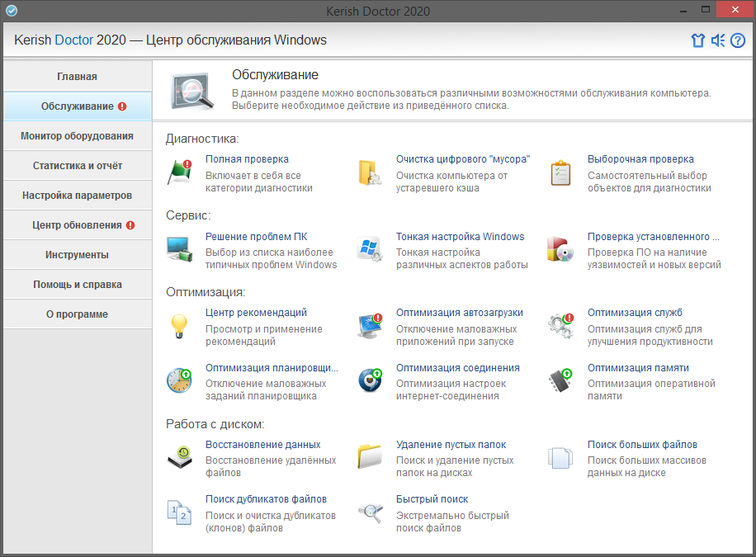The width and height of the screenshot is (756, 557).
Task: Click the folder icon for Очистка цифрового мусора
Action: click(370, 172)
